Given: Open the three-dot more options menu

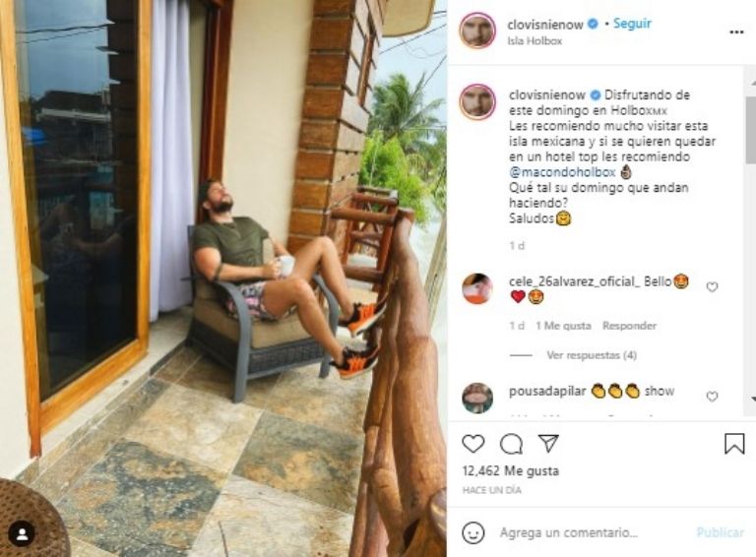Looking at the screenshot, I should pos(736,32).
